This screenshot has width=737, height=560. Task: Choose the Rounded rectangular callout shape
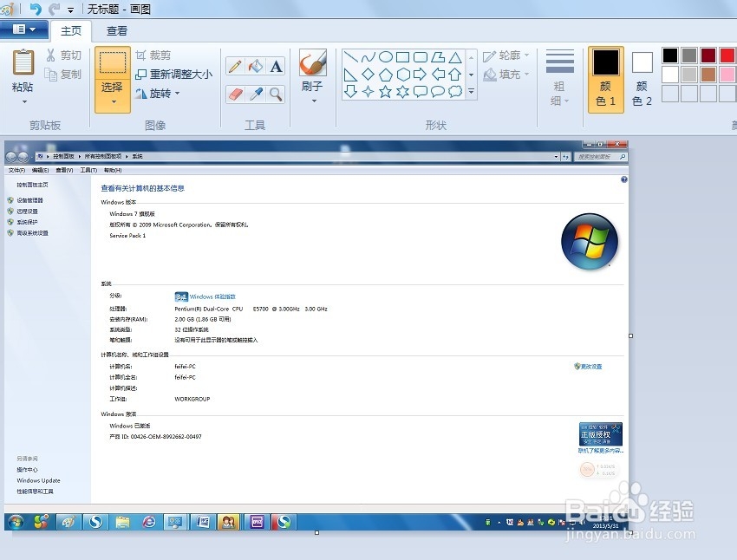[x=421, y=91]
